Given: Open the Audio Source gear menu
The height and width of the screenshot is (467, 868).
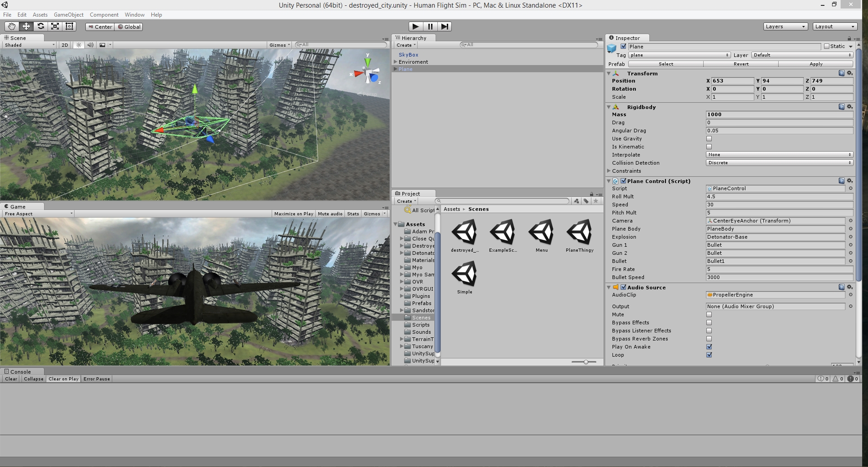Looking at the screenshot, I should point(850,287).
